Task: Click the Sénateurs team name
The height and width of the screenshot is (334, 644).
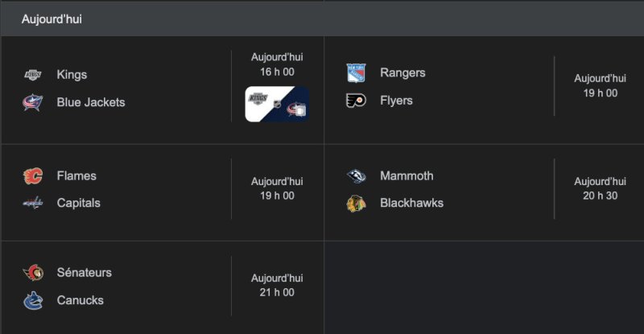Action: 85,273
